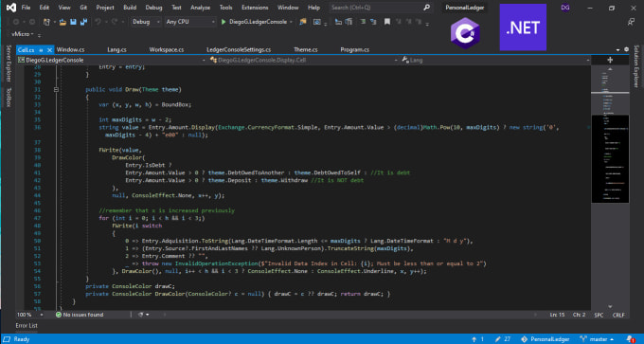Open the vMicro dropdown
The height and width of the screenshot is (344, 644).
click(23, 34)
